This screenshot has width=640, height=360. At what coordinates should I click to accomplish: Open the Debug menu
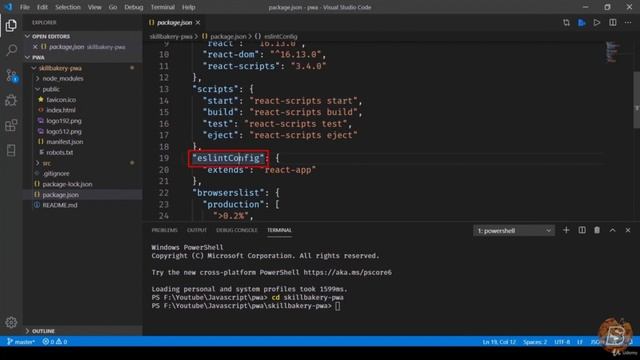[133, 7]
